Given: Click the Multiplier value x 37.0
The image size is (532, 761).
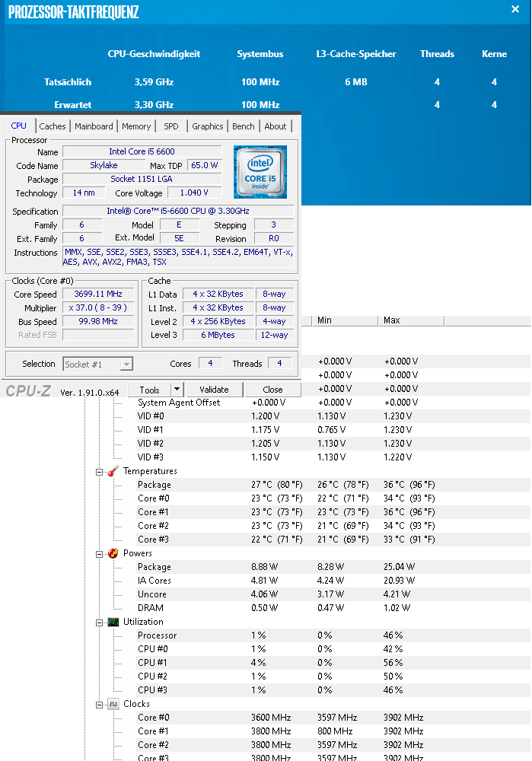Looking at the screenshot, I should (98, 307).
